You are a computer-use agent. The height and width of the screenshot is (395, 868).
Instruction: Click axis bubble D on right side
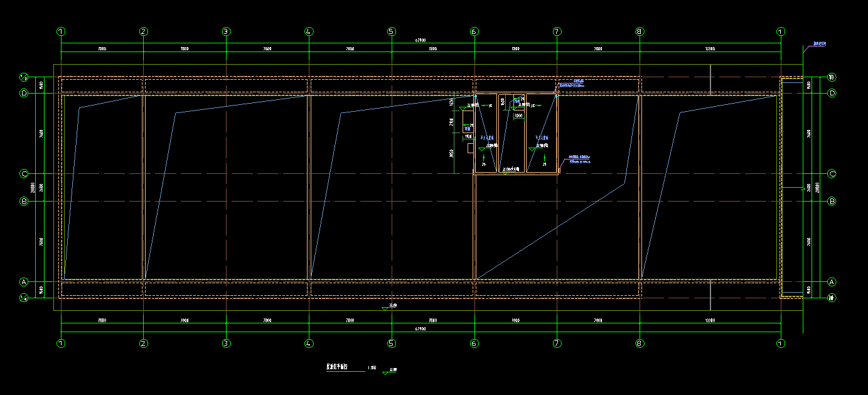832,94
